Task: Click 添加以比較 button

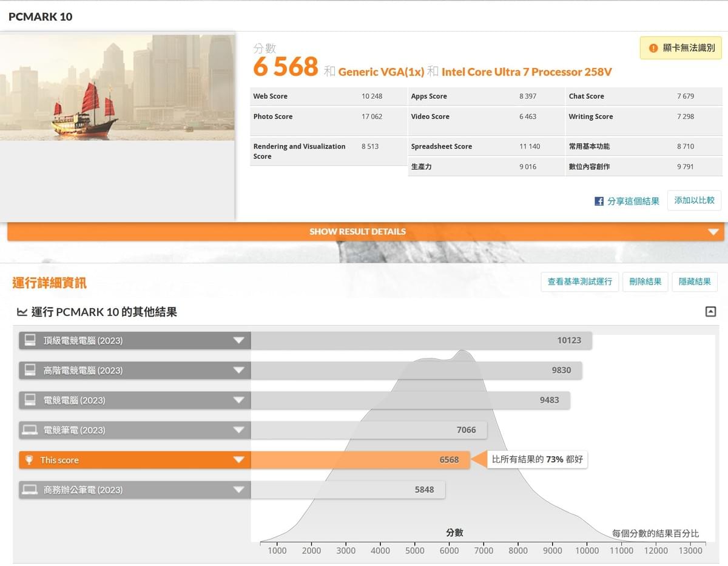Action: [x=694, y=200]
